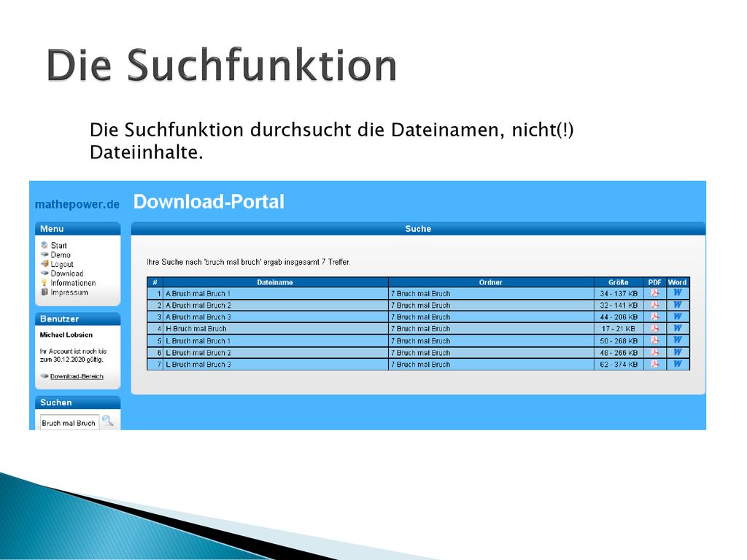747x560 pixels.
Task: Download Word file for L Bruch mal Bruch 1
Action: [678, 340]
